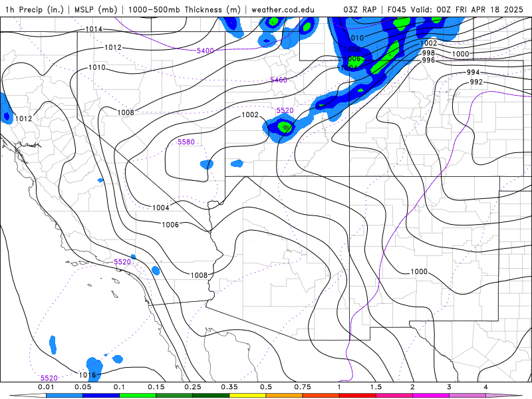
Task: Click the 'Valid: 00Z FRI APR 18 2025' text
Action: [467, 9]
